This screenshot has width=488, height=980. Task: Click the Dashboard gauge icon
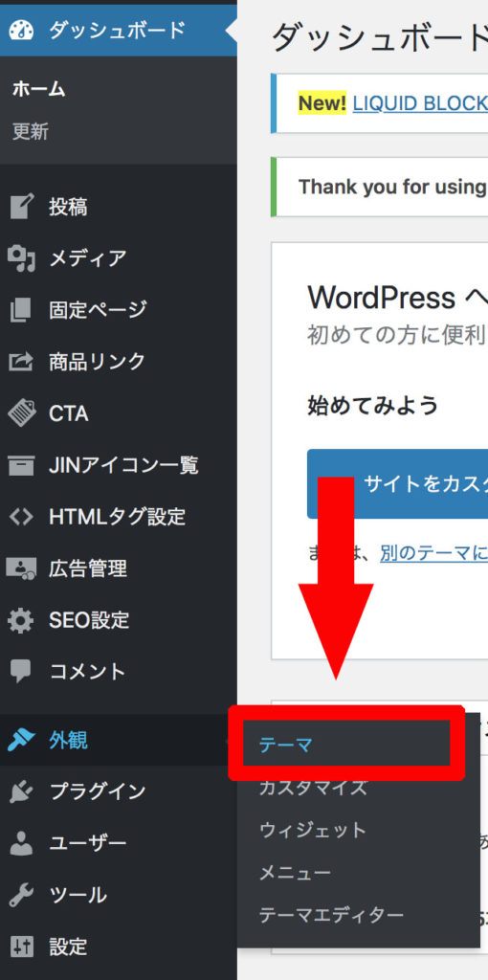coord(21,30)
